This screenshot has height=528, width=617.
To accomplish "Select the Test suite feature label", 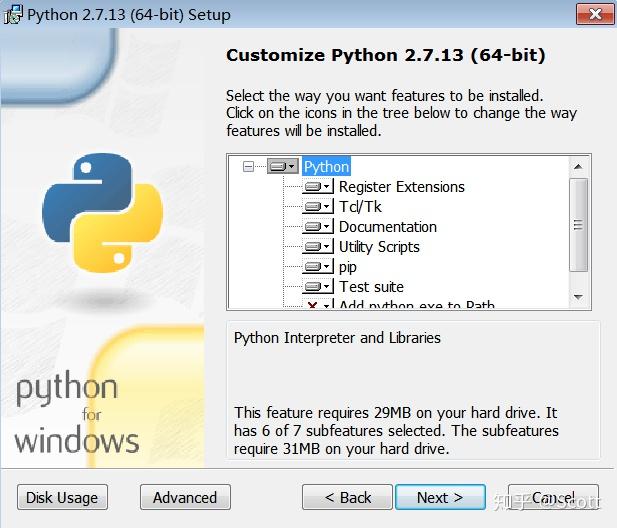I will point(371,287).
